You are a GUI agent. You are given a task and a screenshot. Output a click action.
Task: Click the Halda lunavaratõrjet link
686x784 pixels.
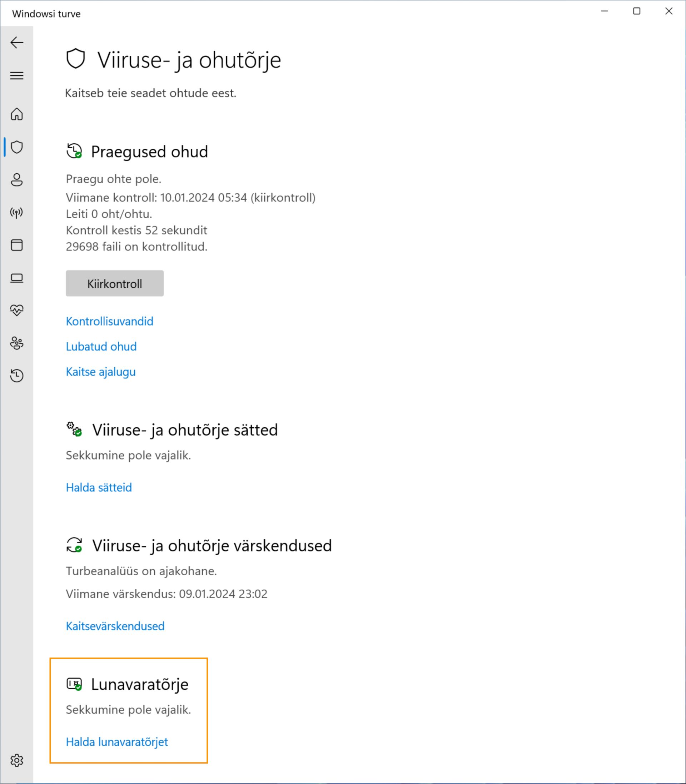pyautogui.click(x=117, y=742)
